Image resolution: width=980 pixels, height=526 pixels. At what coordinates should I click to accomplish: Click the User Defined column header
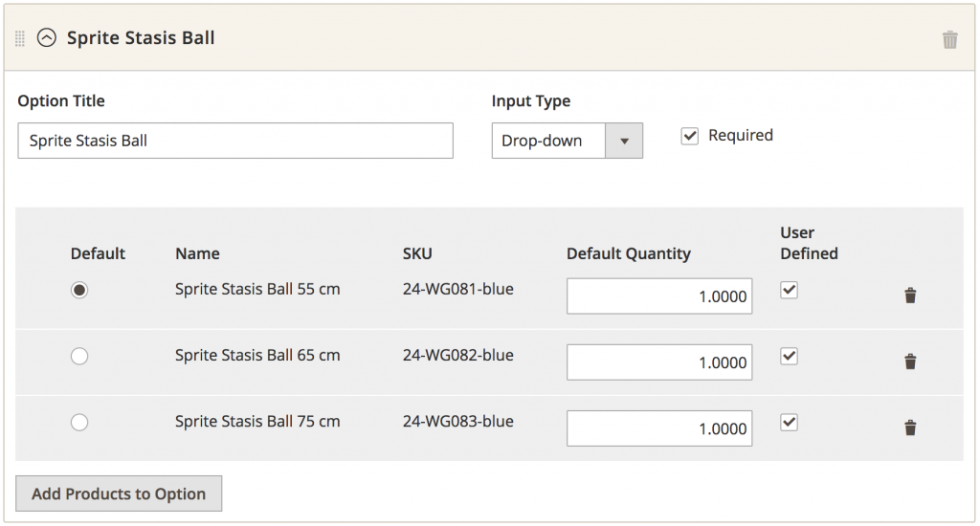(809, 243)
